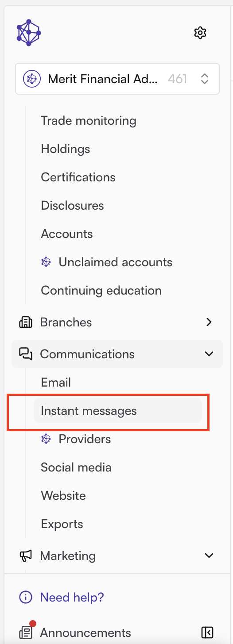Click the Branches building icon

click(x=26, y=322)
